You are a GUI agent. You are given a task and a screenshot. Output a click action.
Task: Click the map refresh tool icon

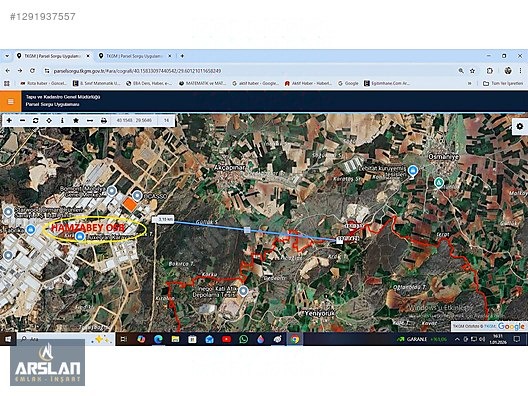pos(36,121)
